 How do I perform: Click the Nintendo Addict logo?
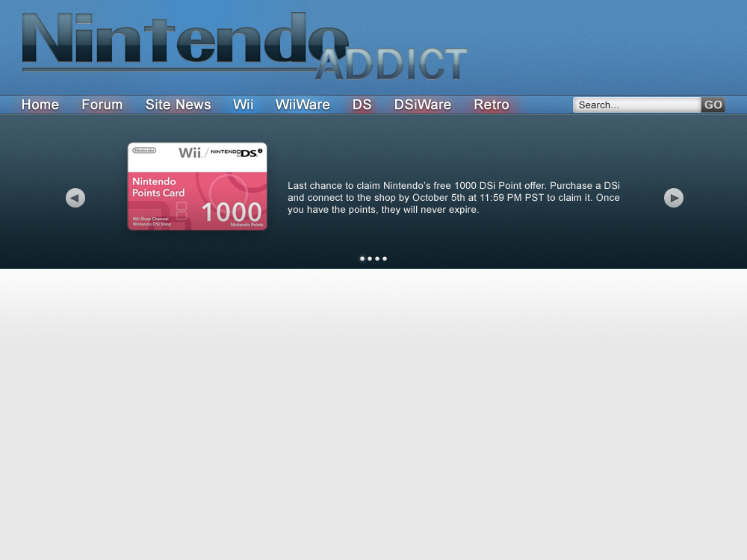(x=244, y=46)
